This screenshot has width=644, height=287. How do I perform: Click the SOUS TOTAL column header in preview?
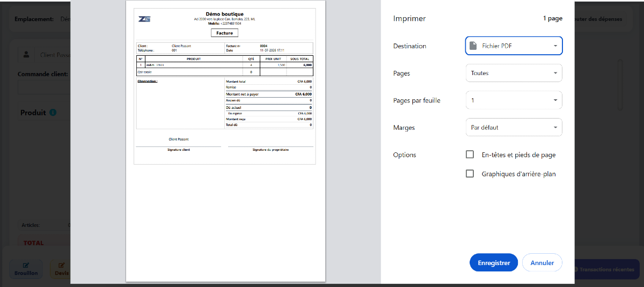pyautogui.click(x=300, y=58)
